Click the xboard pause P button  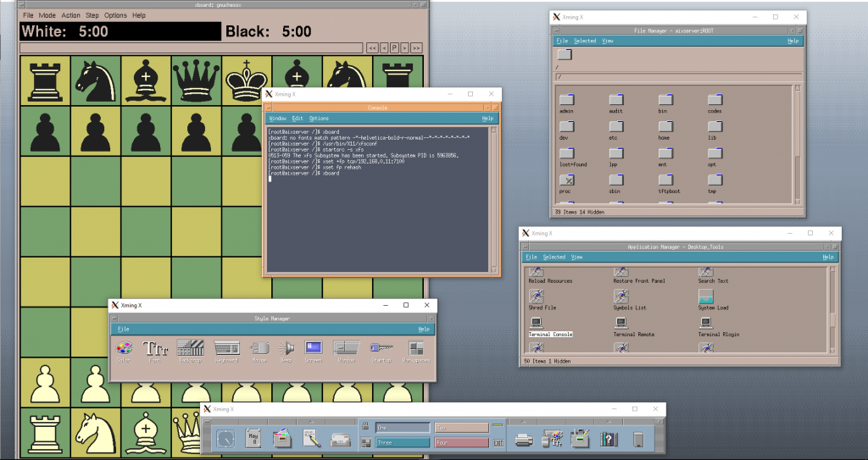(395, 48)
